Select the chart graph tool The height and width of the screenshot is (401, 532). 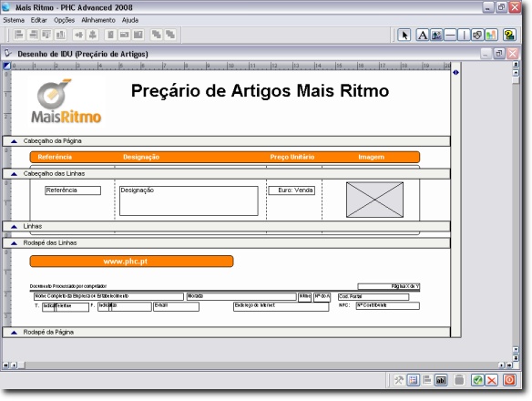491,35
